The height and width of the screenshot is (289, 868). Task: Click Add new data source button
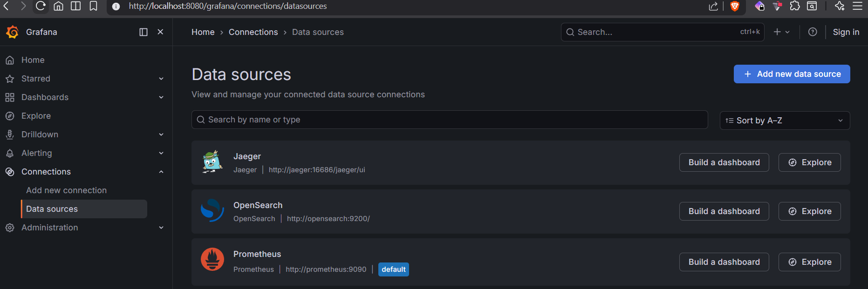792,74
